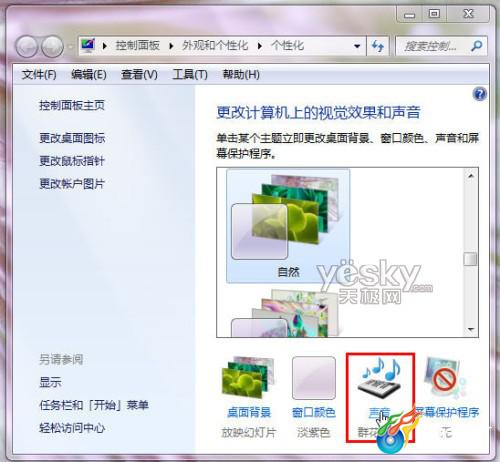
Task: Click the search magnifier icon
Action: [x=477, y=46]
